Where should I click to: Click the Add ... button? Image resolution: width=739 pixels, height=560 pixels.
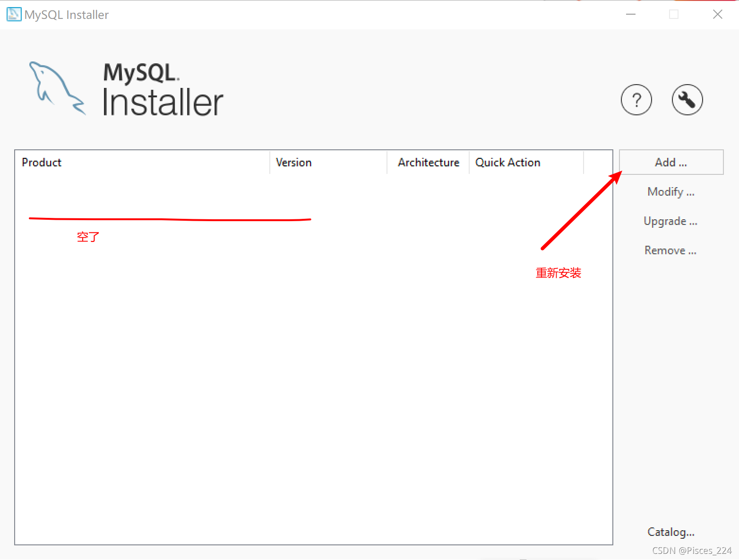pos(671,162)
